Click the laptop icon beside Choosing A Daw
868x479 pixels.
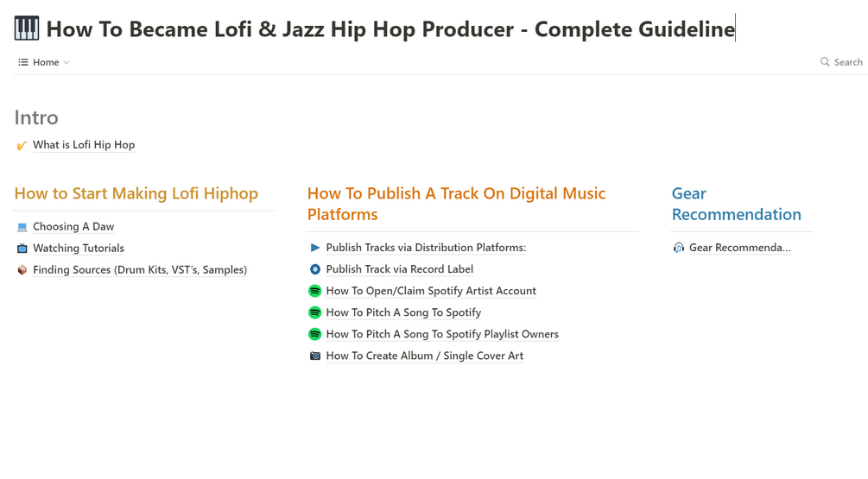tap(22, 227)
